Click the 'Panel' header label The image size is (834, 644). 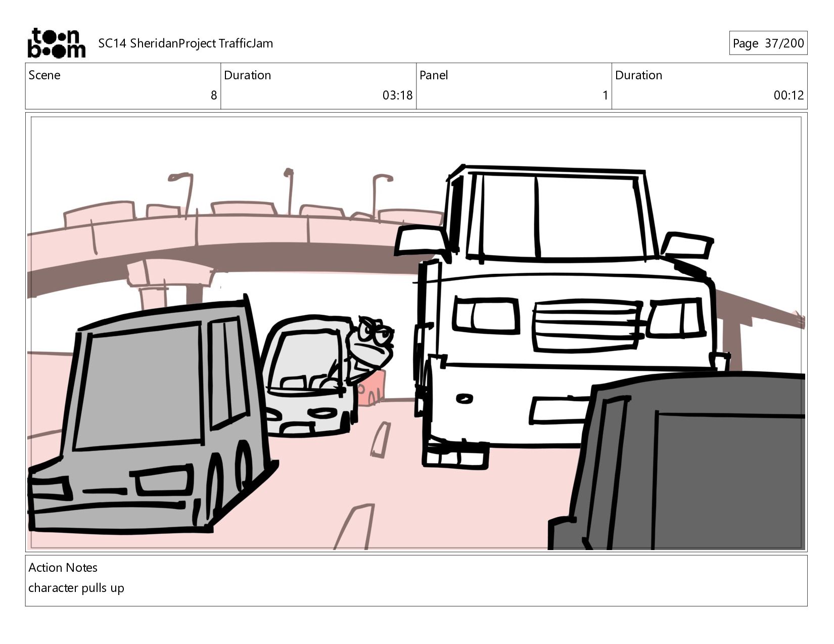pos(434,75)
